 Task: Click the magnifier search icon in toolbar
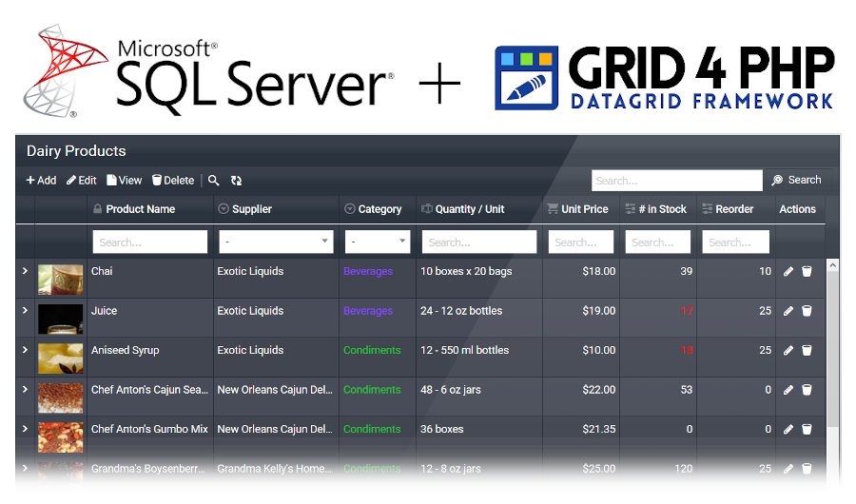[214, 181]
